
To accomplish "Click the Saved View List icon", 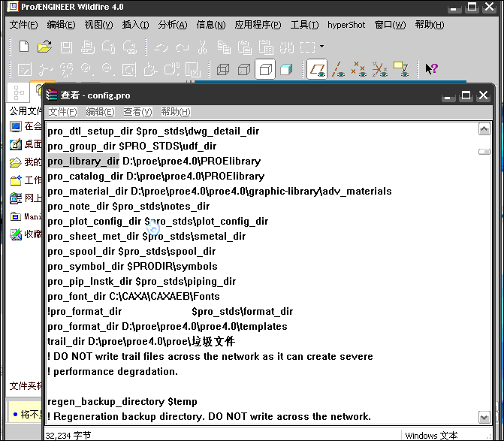I will click(172, 69).
